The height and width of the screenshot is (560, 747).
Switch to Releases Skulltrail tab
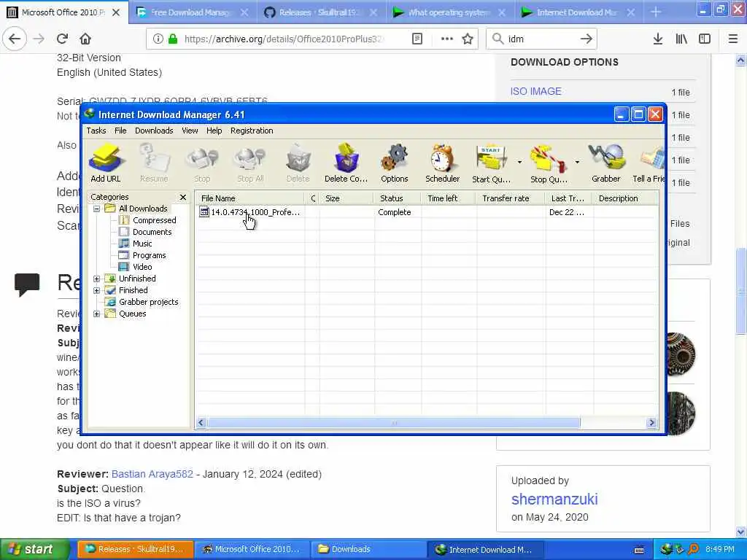pyautogui.click(x=322, y=12)
